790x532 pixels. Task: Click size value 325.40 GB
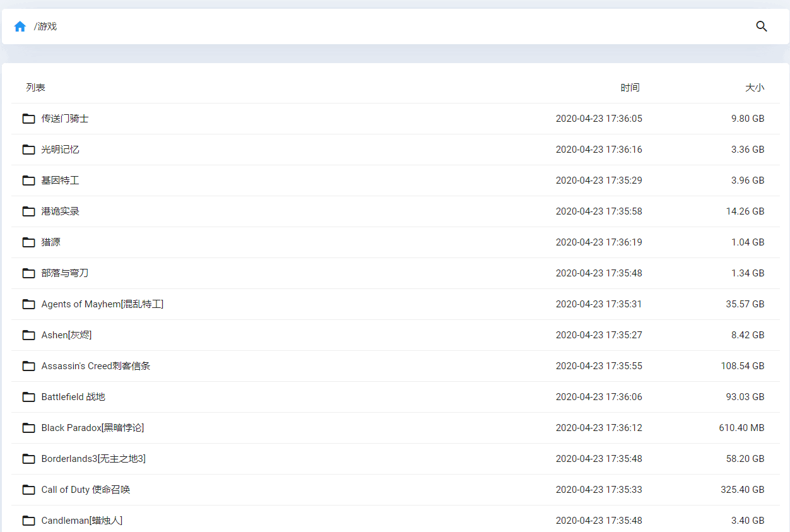coord(743,490)
